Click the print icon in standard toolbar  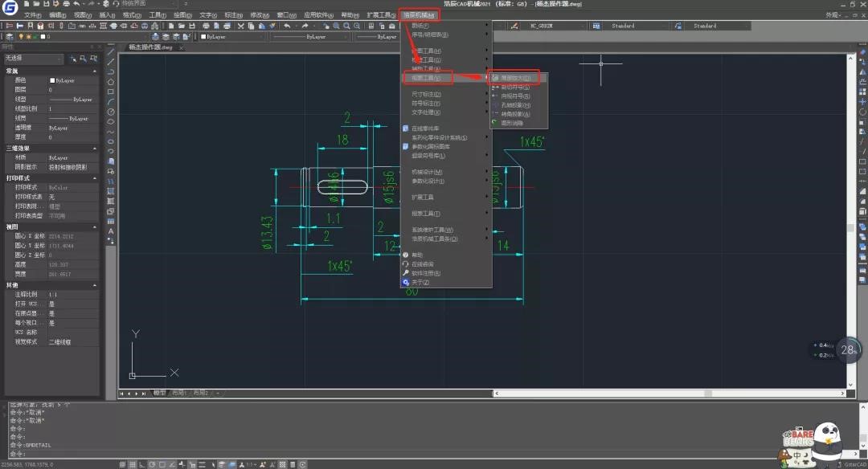point(206,26)
